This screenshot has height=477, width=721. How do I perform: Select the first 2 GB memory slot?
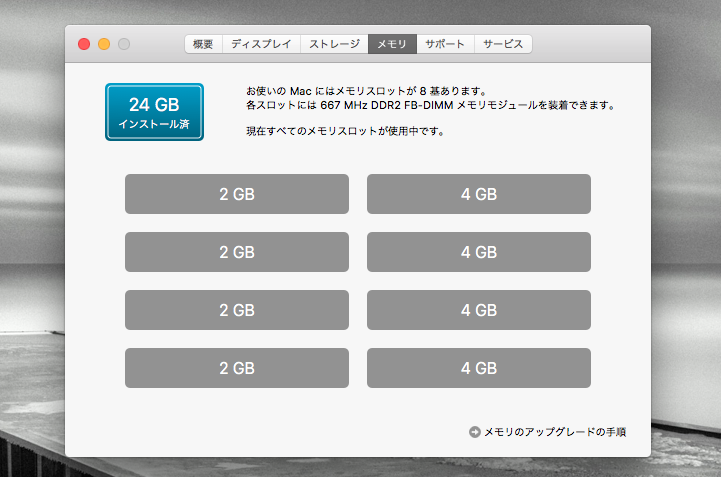pyautogui.click(x=237, y=194)
